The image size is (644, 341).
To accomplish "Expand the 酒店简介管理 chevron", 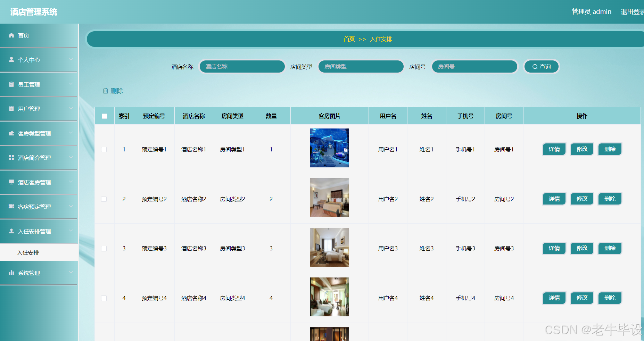I will pos(71,157).
